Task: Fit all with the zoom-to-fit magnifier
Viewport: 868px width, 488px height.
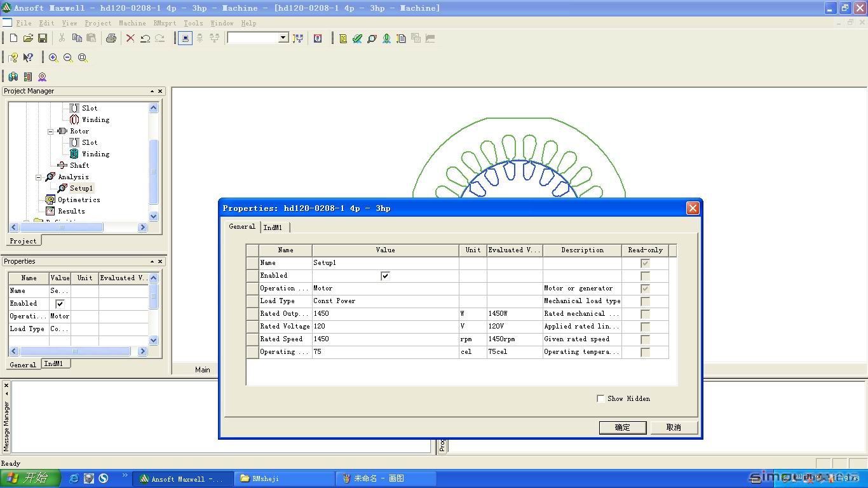Action: (x=83, y=57)
